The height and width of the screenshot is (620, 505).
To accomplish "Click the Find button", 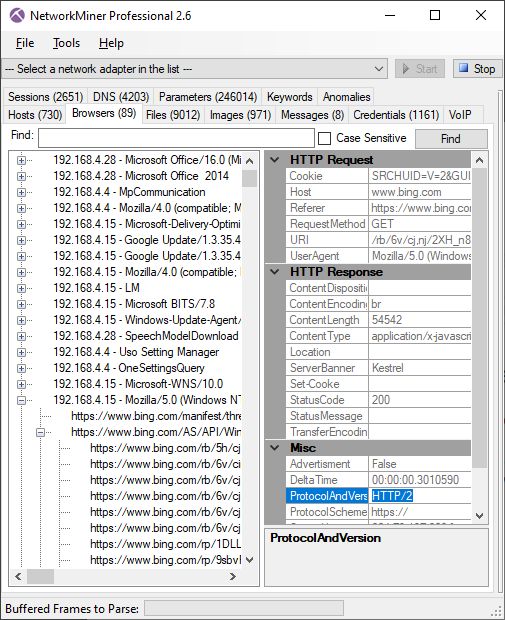I will (x=451, y=139).
